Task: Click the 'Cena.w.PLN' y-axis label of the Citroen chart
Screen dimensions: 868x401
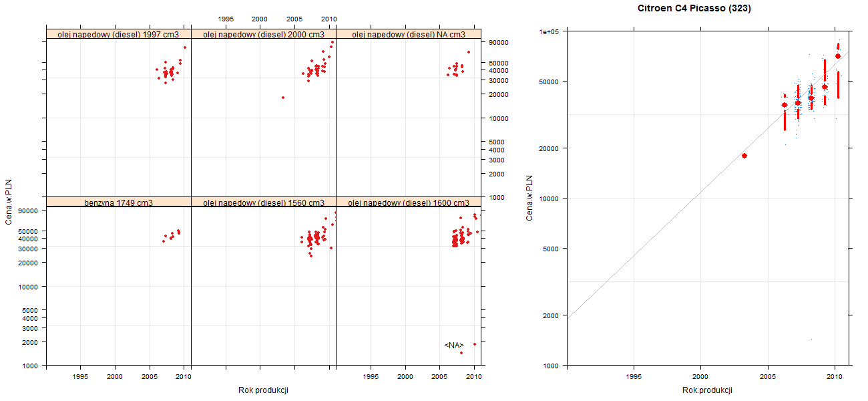Action: 529,198
